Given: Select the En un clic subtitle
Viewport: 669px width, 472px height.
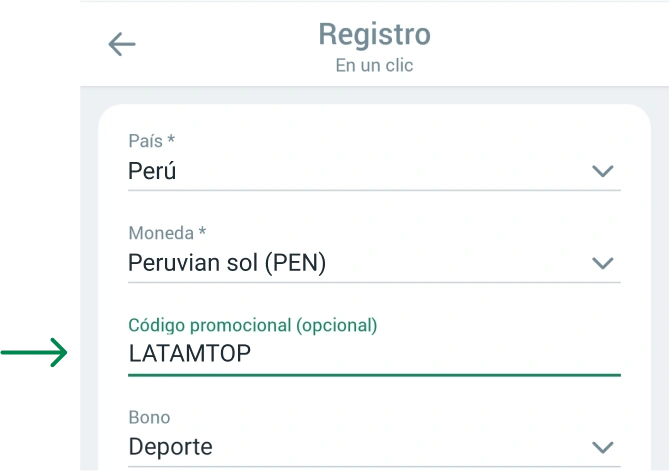Looking at the screenshot, I should [374, 66].
